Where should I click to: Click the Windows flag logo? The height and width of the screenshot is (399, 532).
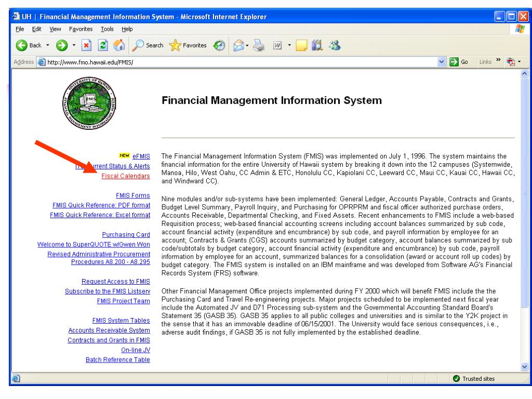point(520,29)
